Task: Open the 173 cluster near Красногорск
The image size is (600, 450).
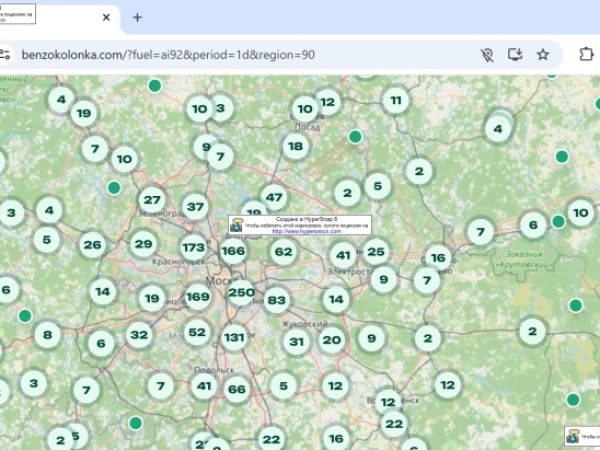Action: pyautogui.click(x=194, y=248)
